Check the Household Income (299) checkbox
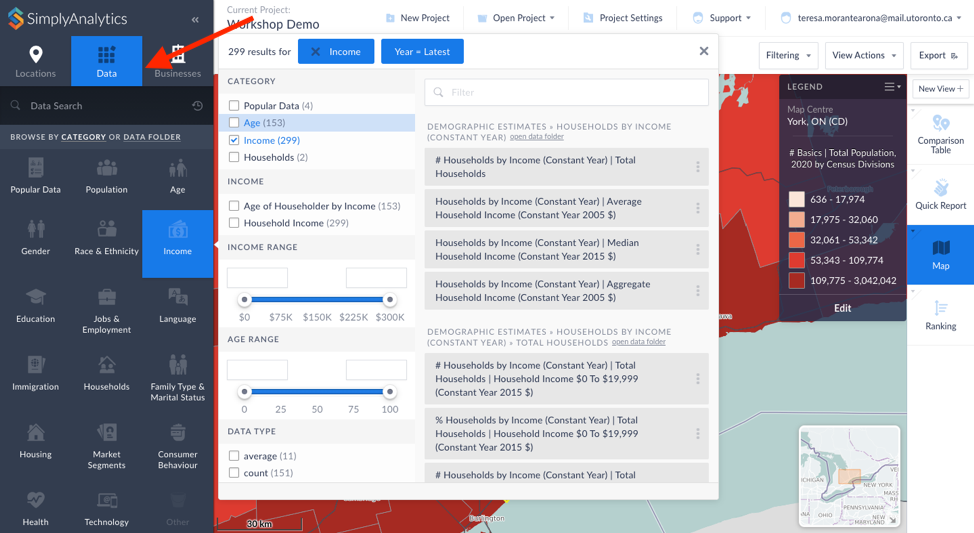 click(234, 222)
